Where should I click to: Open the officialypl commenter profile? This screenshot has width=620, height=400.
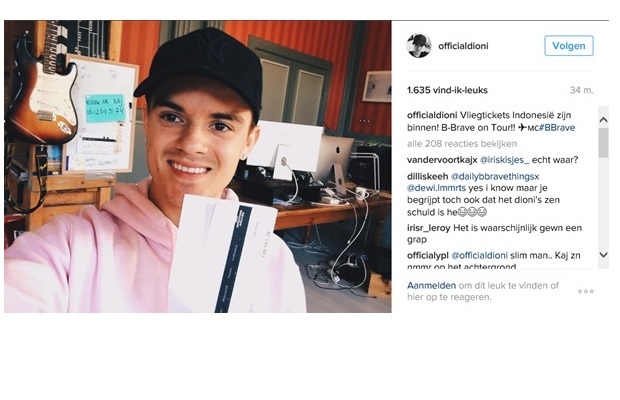[x=427, y=256]
